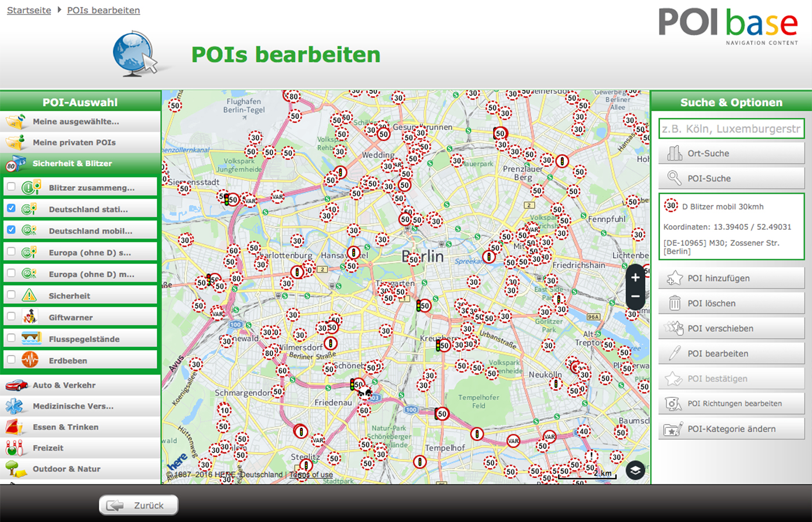Follow the Startseite breadcrumb link
Viewport: 812px width, 522px height.
pyautogui.click(x=29, y=10)
